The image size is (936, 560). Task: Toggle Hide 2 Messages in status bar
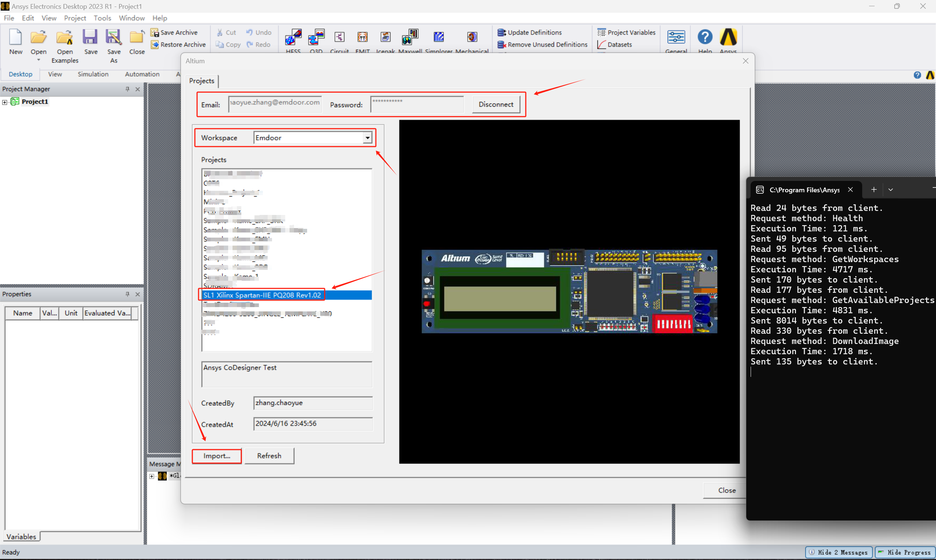[839, 552]
